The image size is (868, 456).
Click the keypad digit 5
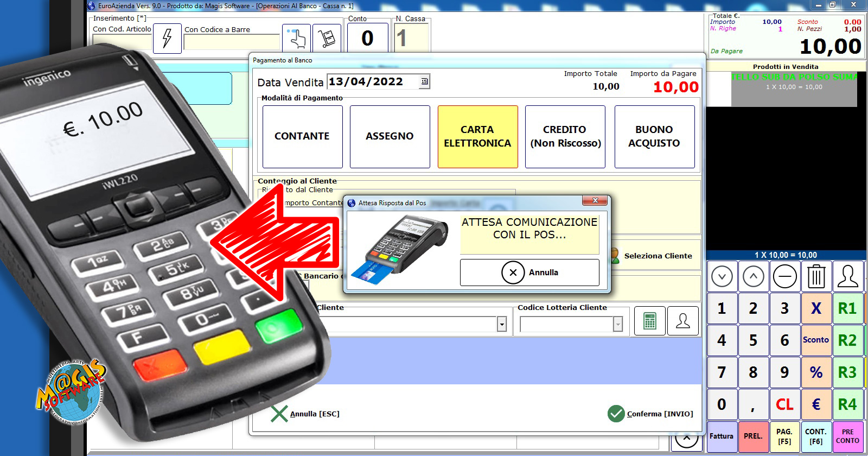(753, 340)
